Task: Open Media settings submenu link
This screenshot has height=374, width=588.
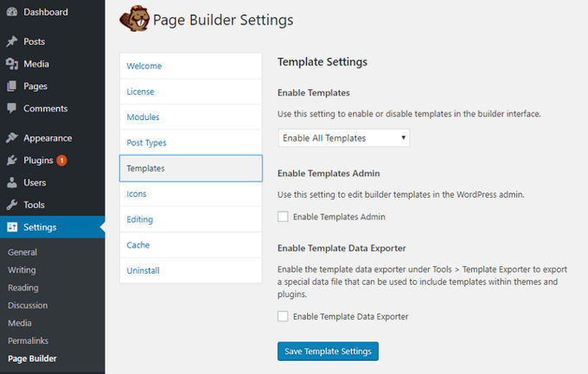Action: [20, 323]
